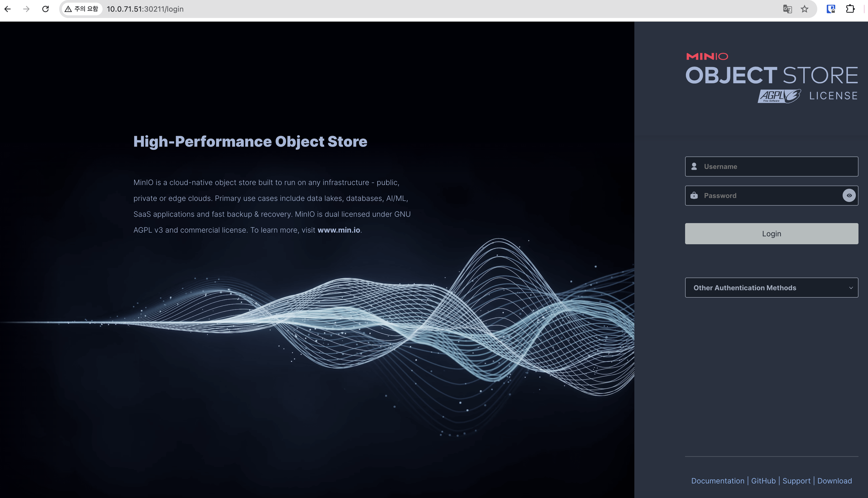Open the GitHub link

[763, 481]
